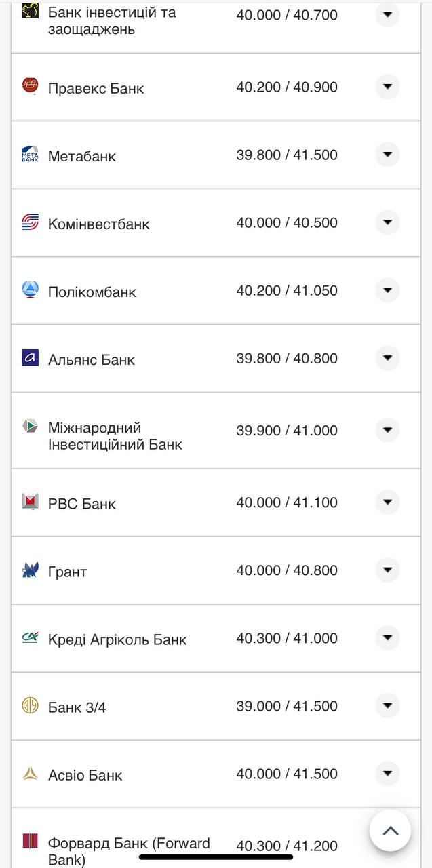Viewport: 432px width, 868px height.
Task: Expand the Правекс Банк rate details
Action: click(387, 87)
